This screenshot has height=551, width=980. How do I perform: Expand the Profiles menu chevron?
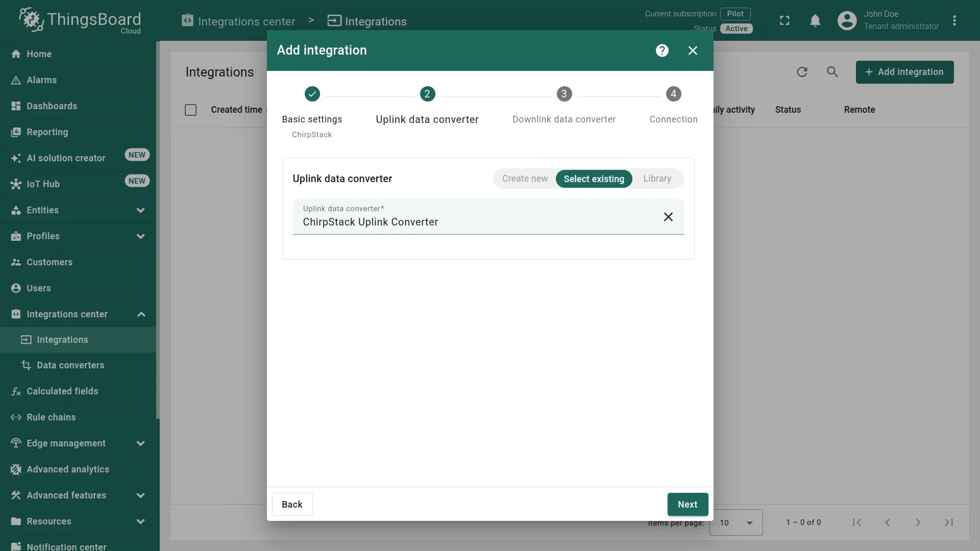[141, 236]
